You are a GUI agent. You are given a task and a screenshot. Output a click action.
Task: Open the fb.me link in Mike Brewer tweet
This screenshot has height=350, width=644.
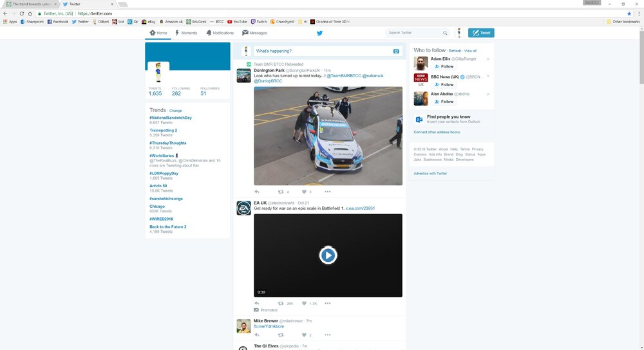point(269,326)
